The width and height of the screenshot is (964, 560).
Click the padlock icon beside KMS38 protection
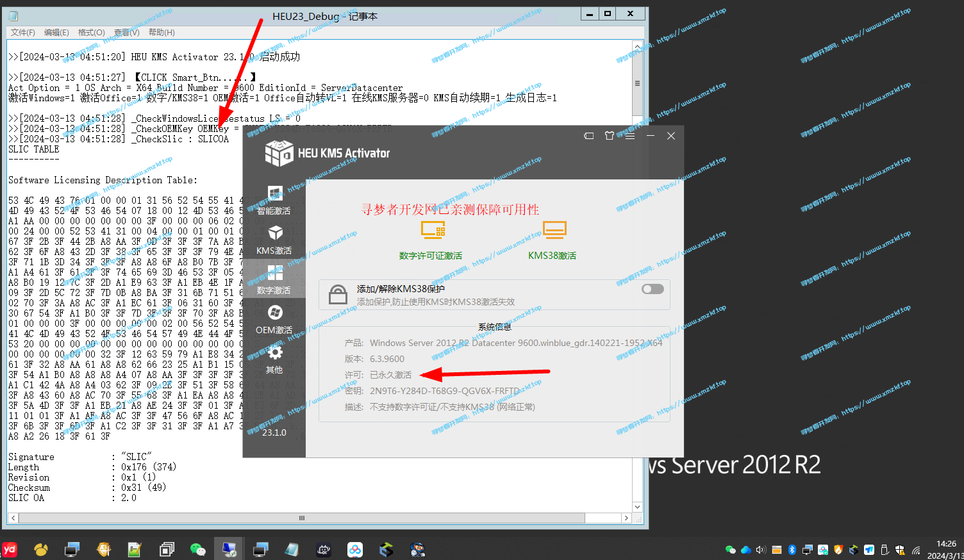point(338,295)
